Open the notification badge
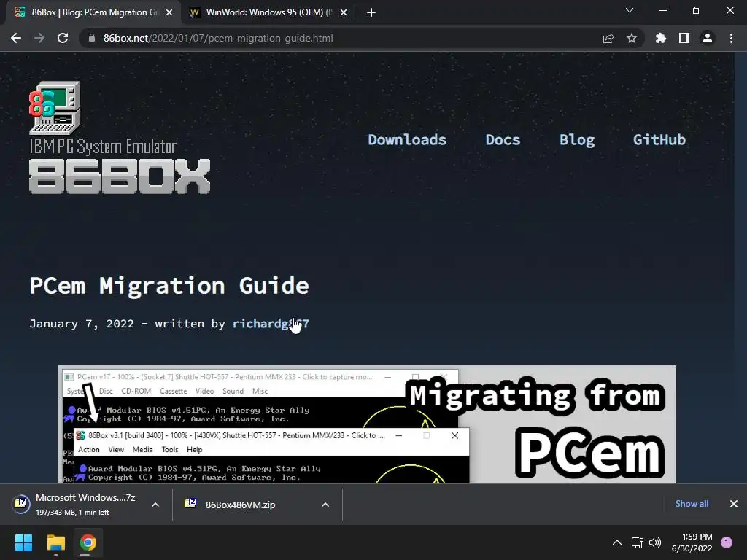Image resolution: width=747 pixels, height=560 pixels. click(x=727, y=542)
